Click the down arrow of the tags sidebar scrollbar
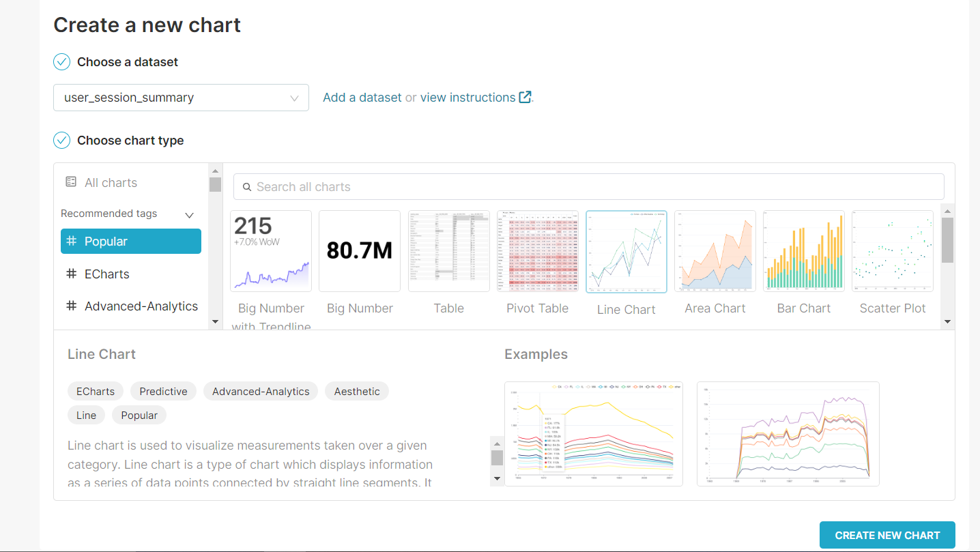980x552 pixels. (215, 321)
